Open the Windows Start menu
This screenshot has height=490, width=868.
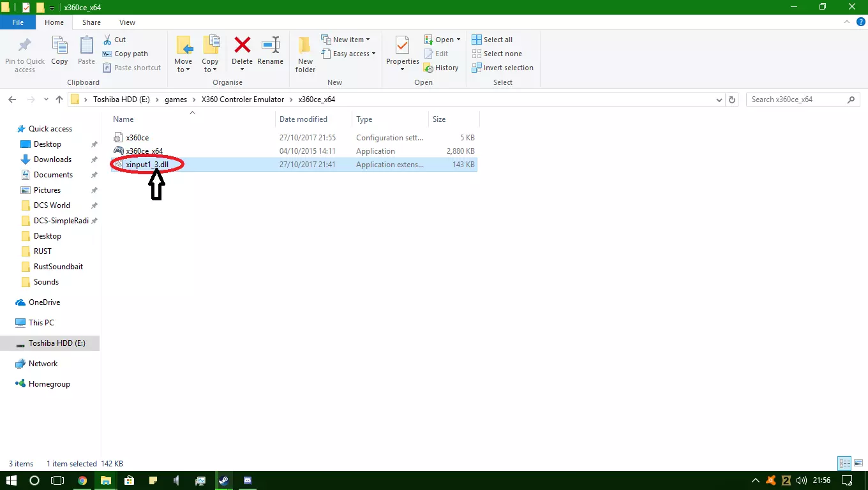(x=11, y=480)
